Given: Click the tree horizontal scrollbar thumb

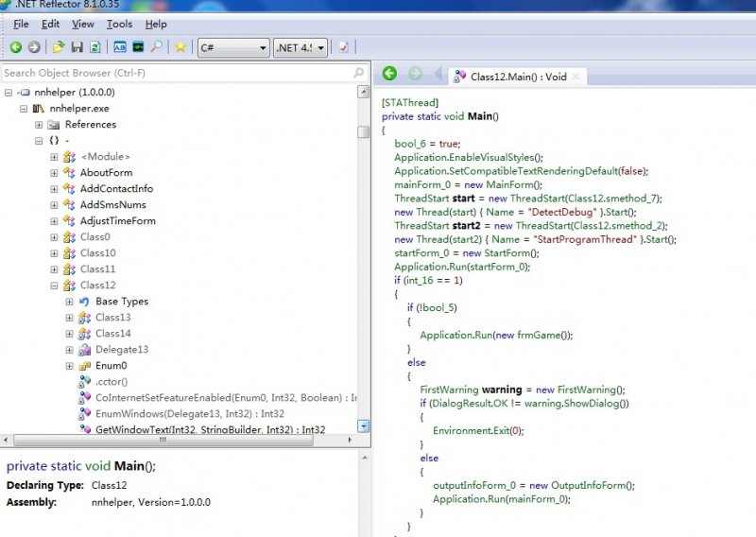Looking at the screenshot, I should tap(163, 440).
